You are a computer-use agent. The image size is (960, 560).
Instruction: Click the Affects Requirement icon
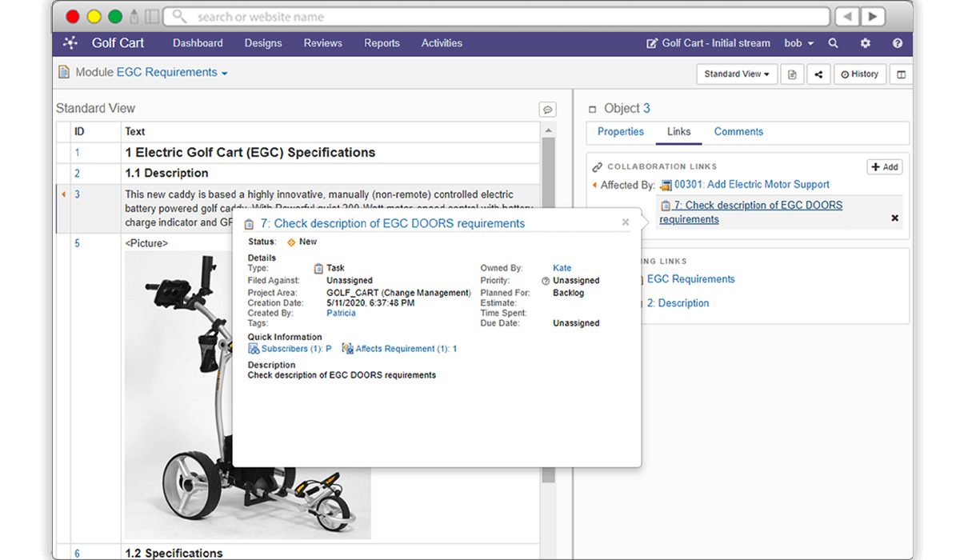pyautogui.click(x=348, y=349)
